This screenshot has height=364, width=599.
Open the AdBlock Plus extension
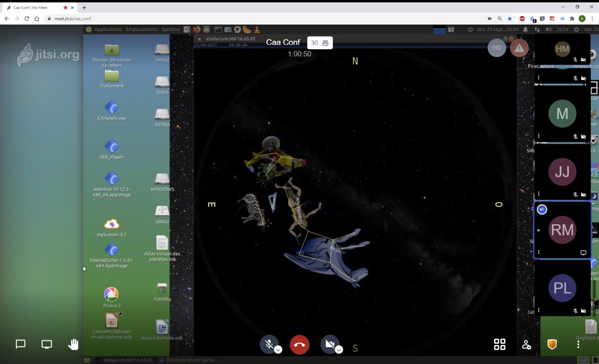(522, 18)
